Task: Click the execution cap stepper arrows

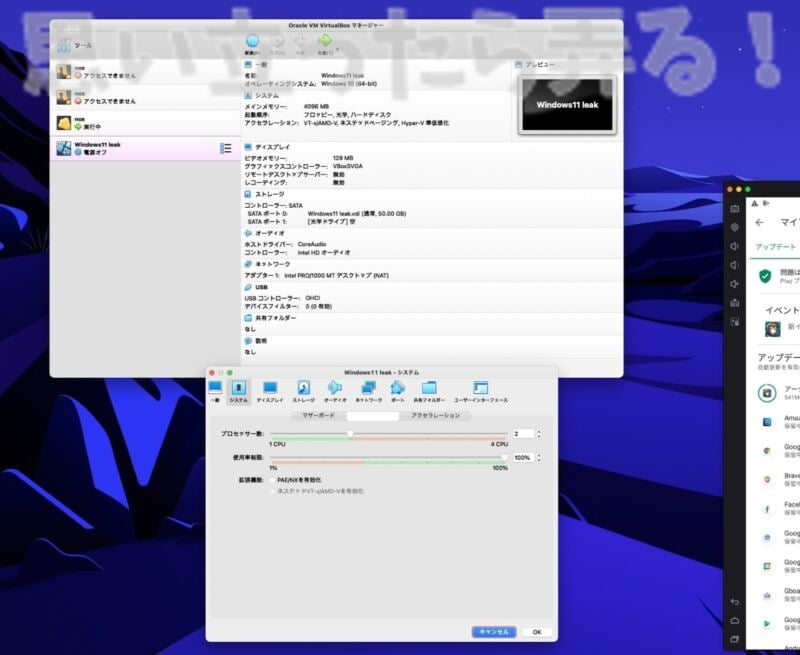Action: 539,458
